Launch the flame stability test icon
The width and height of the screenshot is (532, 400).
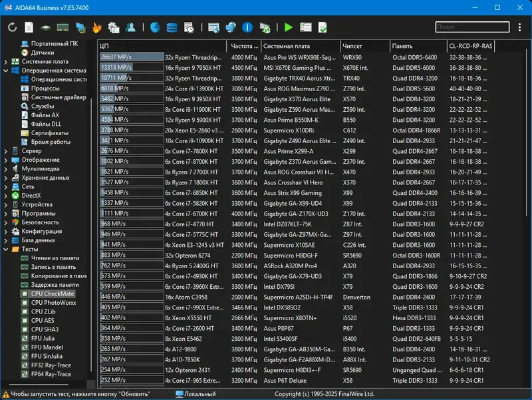(x=96, y=27)
